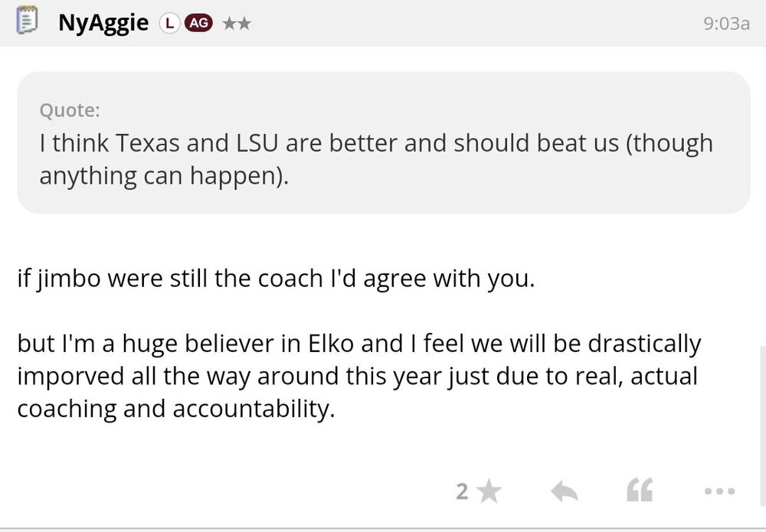Image resolution: width=766 pixels, height=532 pixels.
Task: Click the quoted "Texas and LSU" line
Action: pyautogui.click(x=375, y=142)
